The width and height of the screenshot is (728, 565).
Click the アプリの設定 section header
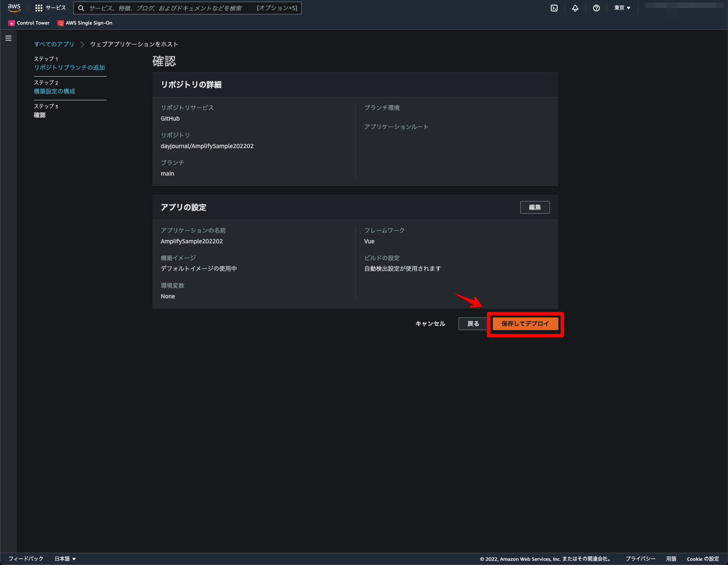click(x=184, y=207)
